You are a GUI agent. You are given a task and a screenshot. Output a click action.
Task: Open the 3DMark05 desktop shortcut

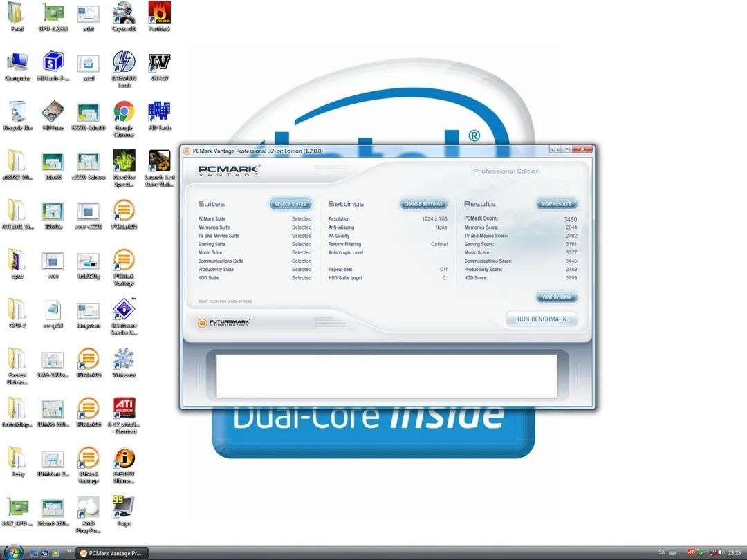[x=89, y=363]
